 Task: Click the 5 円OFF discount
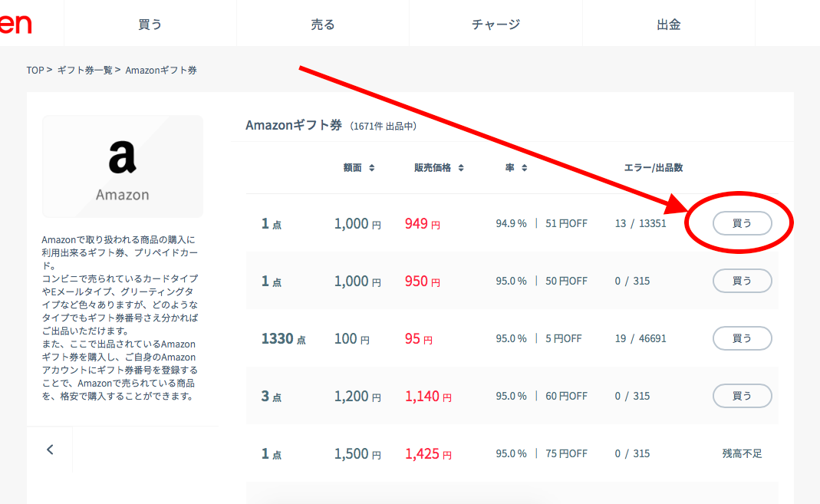pos(564,338)
